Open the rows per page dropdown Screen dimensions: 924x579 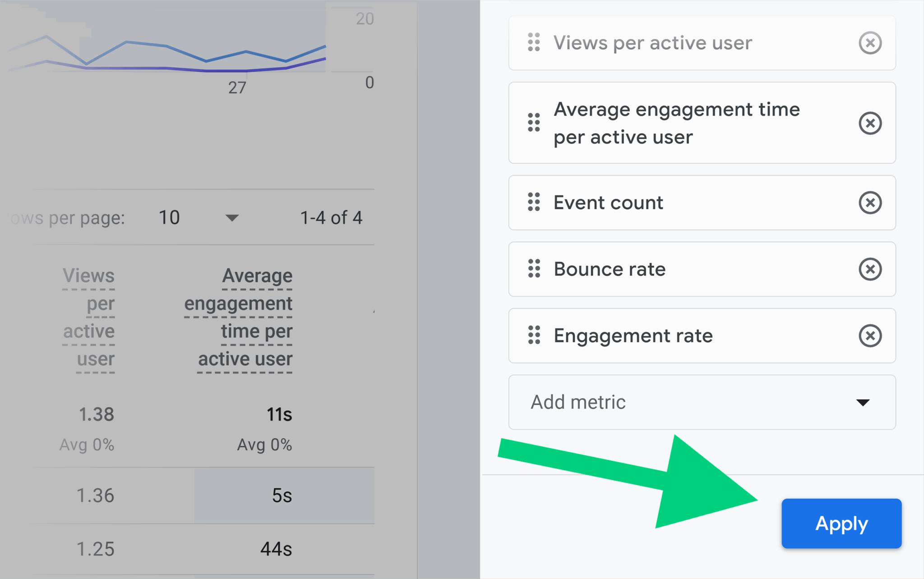(x=199, y=218)
